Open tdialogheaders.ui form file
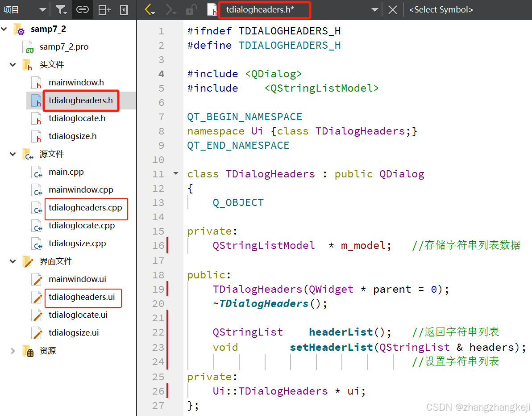Screen dimensions: 532x416 pos(82,297)
